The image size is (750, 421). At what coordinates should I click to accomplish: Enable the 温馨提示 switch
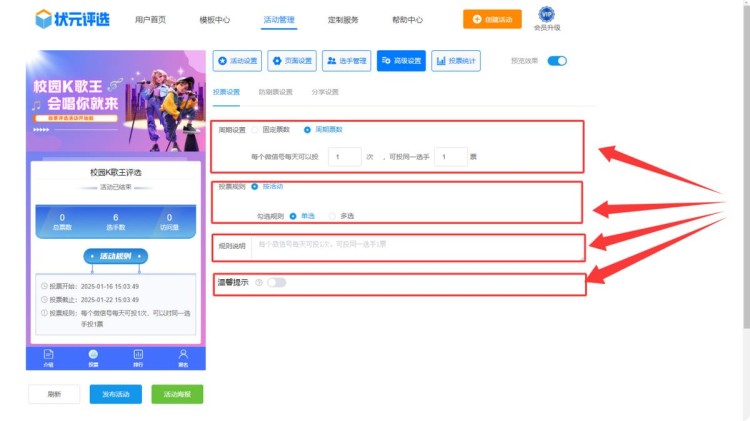276,283
